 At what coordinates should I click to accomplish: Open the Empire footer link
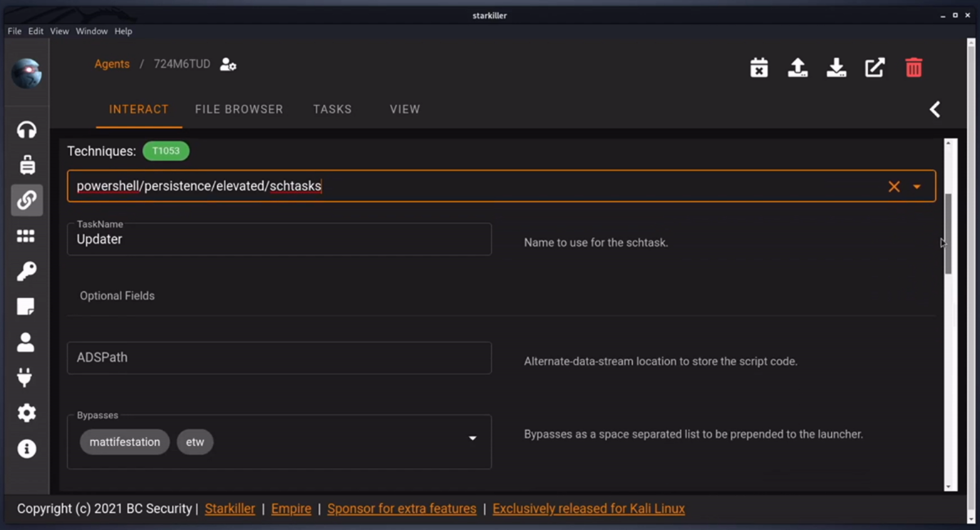click(x=291, y=509)
